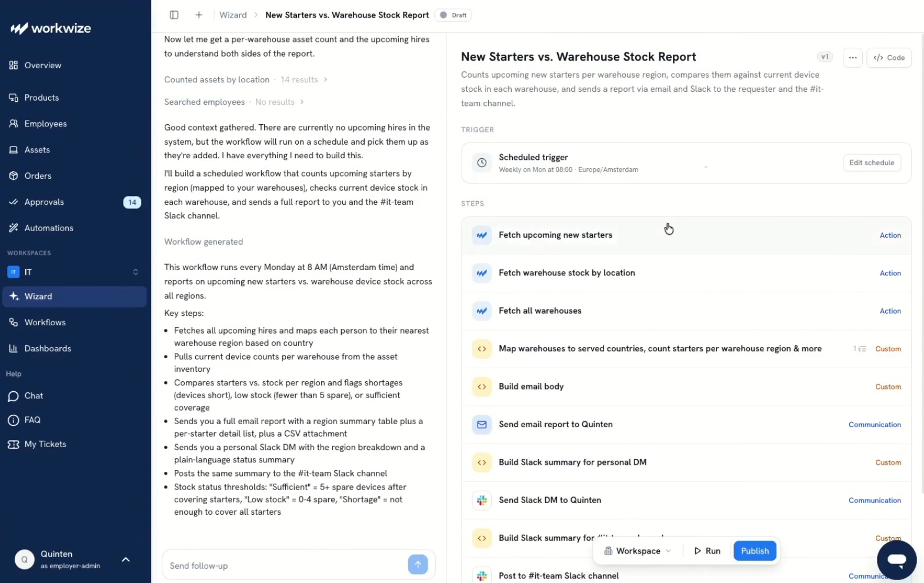Go to Workflows

point(75,322)
